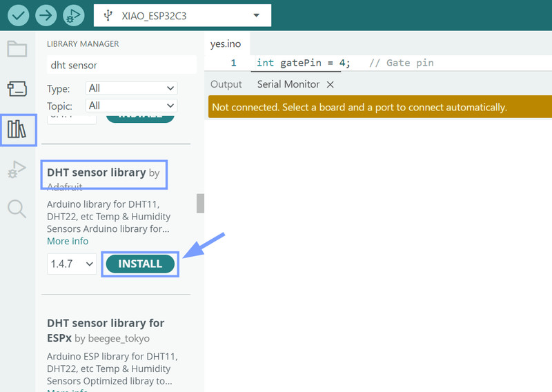Click the 'dht sensor' library search field
The height and width of the screenshot is (392, 552).
coord(121,65)
